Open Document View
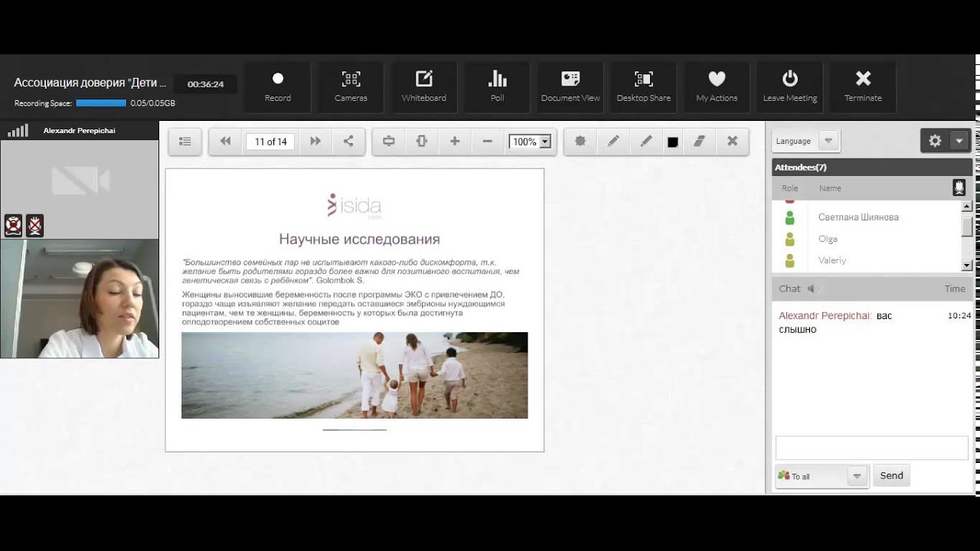Image resolution: width=980 pixels, height=551 pixels. (570, 87)
